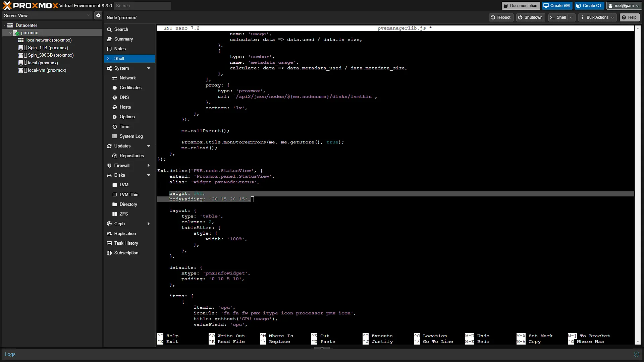Click the Help button

pos(629,17)
